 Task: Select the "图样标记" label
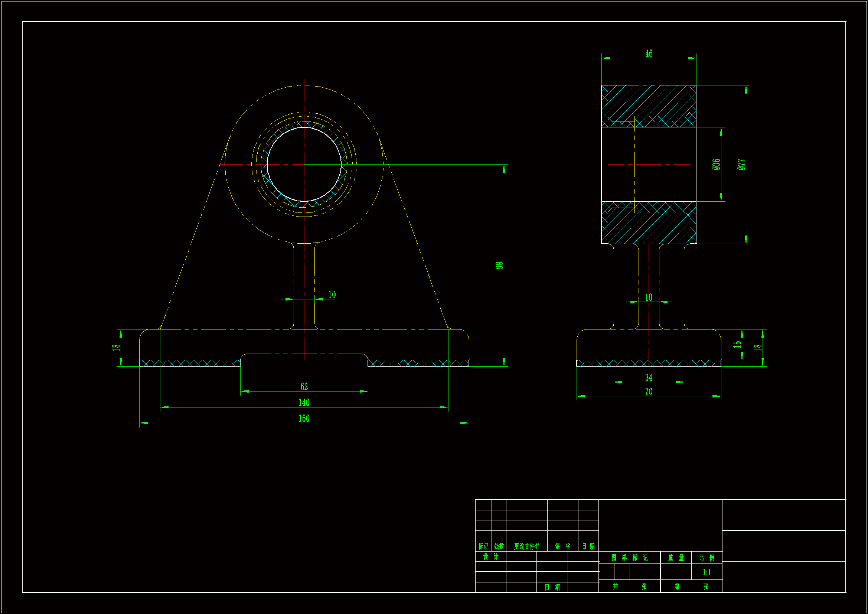click(629, 558)
